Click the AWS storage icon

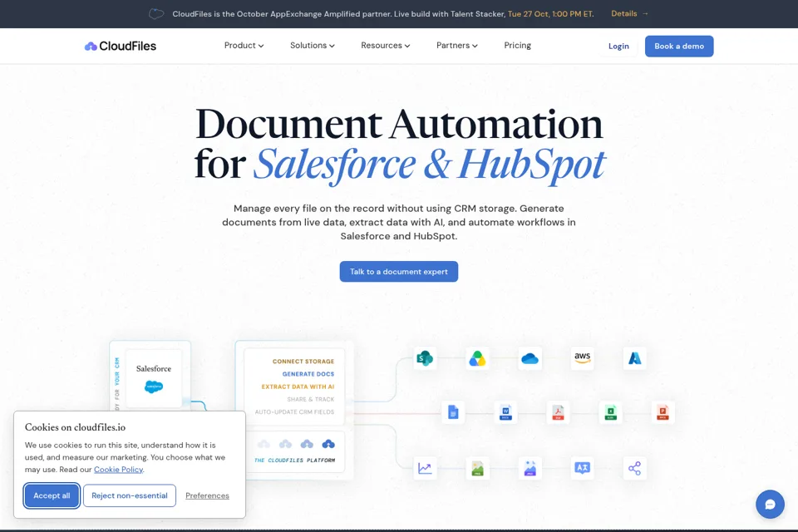(582, 358)
